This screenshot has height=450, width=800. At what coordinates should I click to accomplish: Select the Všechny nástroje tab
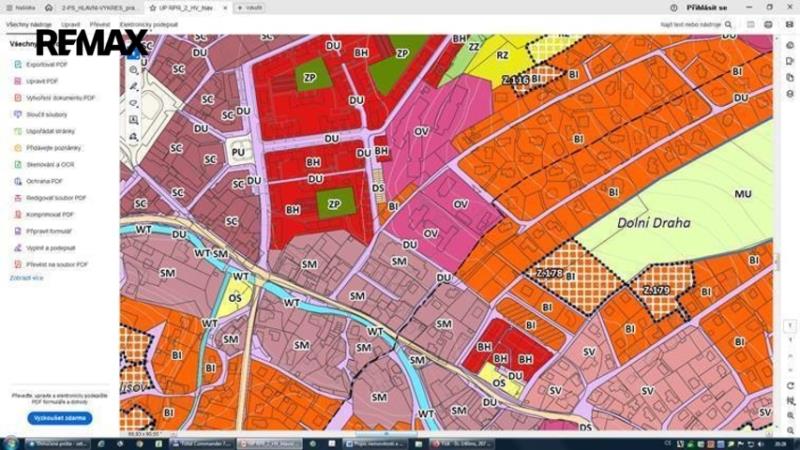(30, 22)
